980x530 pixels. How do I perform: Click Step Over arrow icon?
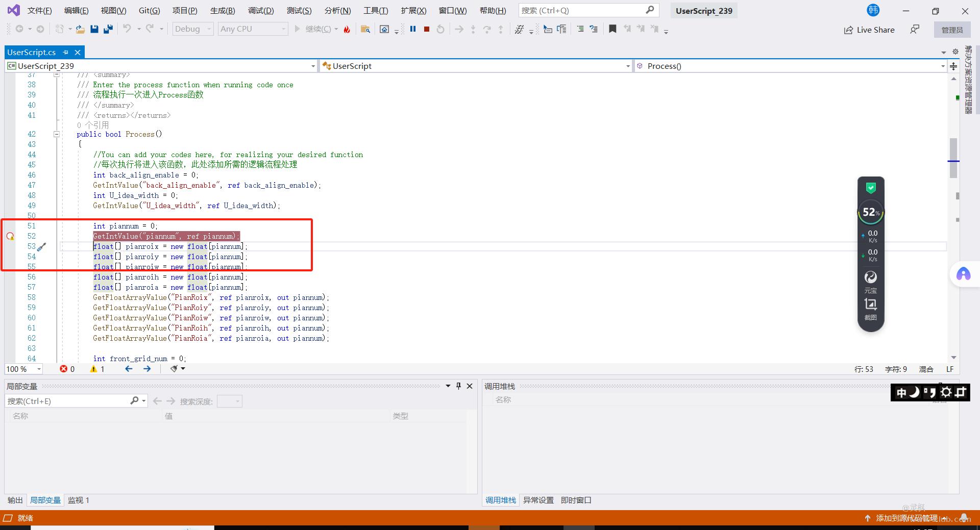click(487, 29)
